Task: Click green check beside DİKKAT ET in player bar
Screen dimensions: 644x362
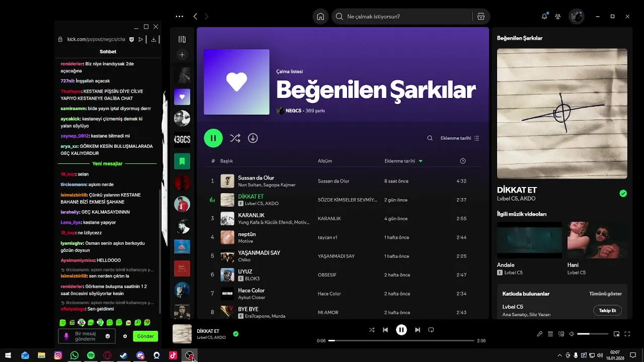Action: pos(236,334)
